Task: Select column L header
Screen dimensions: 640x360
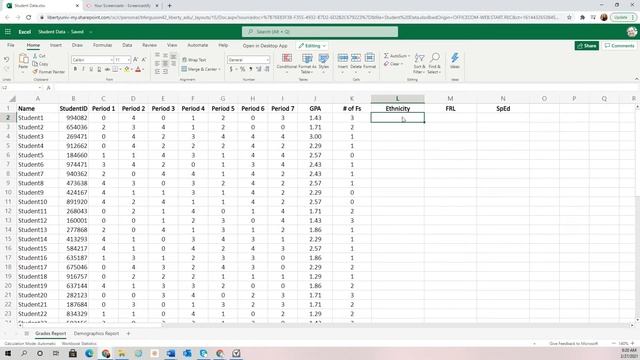Action: point(398,99)
